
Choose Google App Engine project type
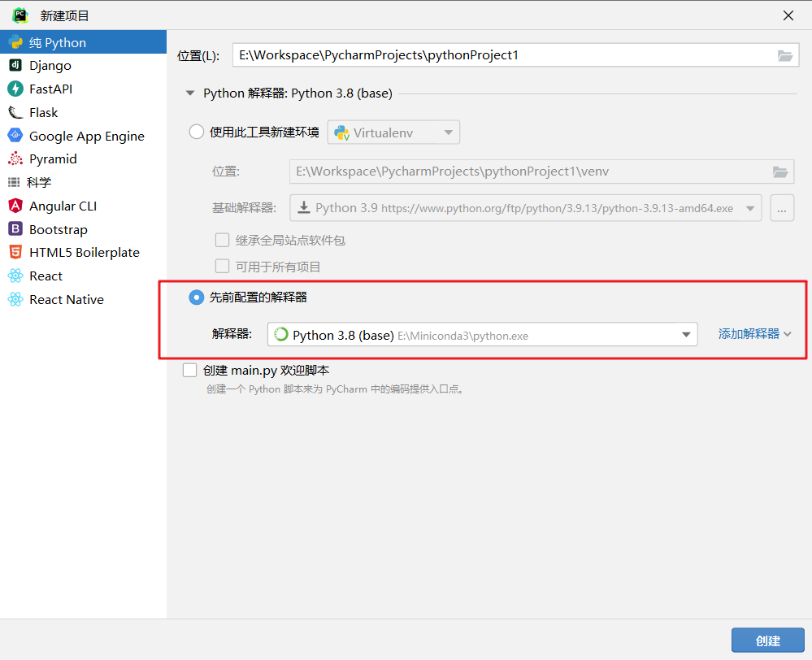pos(84,135)
